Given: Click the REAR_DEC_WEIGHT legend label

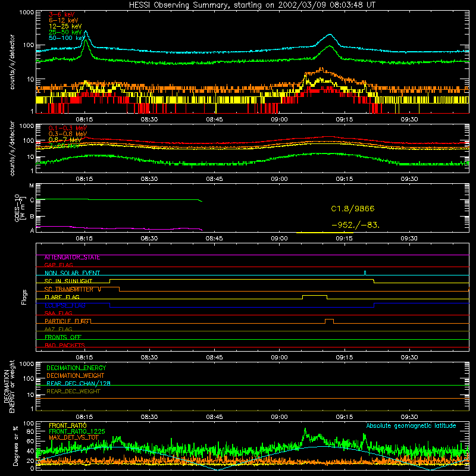Looking at the screenshot, I should pos(73,392).
